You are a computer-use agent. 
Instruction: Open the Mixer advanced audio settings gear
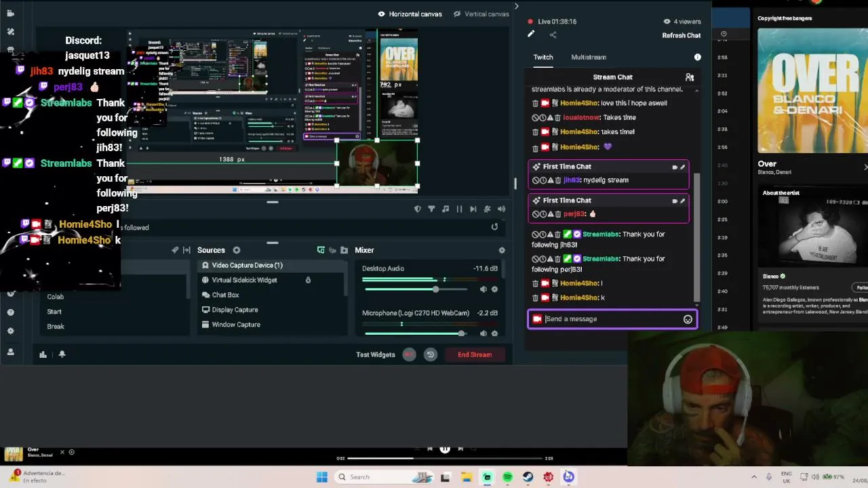502,250
